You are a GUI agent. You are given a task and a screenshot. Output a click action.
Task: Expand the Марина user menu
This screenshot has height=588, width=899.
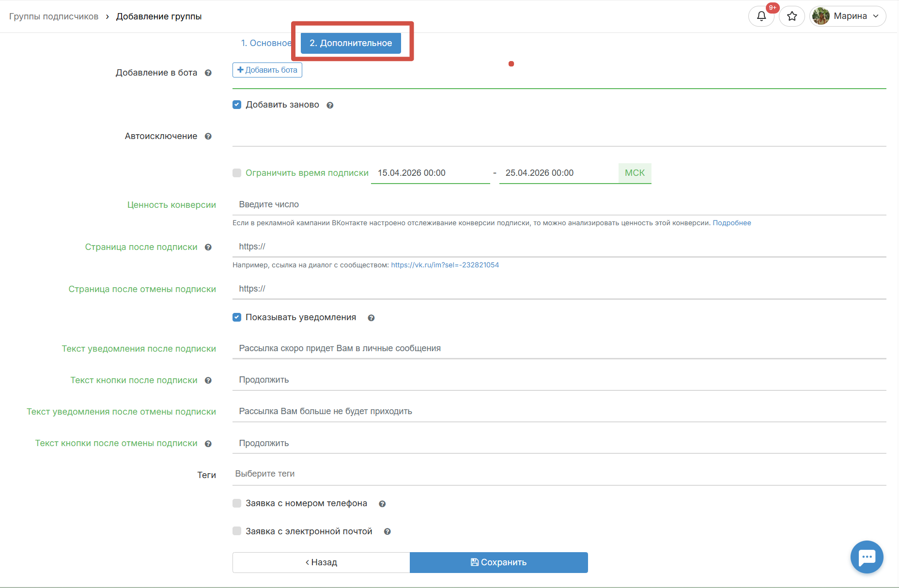tap(848, 16)
